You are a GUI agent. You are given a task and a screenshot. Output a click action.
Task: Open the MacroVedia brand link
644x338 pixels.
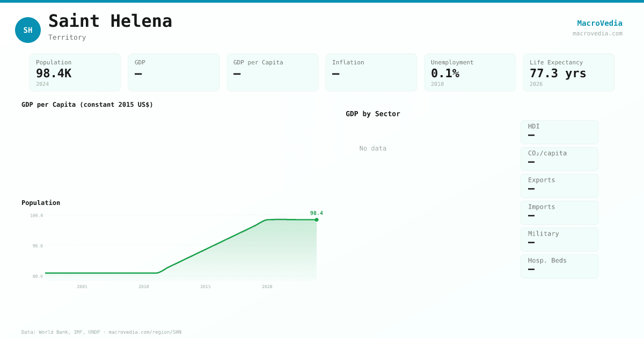[599, 23]
